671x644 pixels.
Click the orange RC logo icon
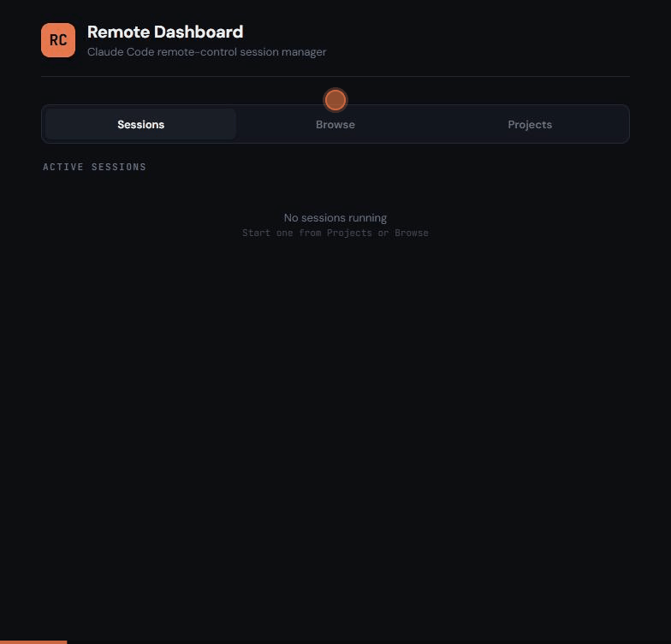click(x=58, y=40)
